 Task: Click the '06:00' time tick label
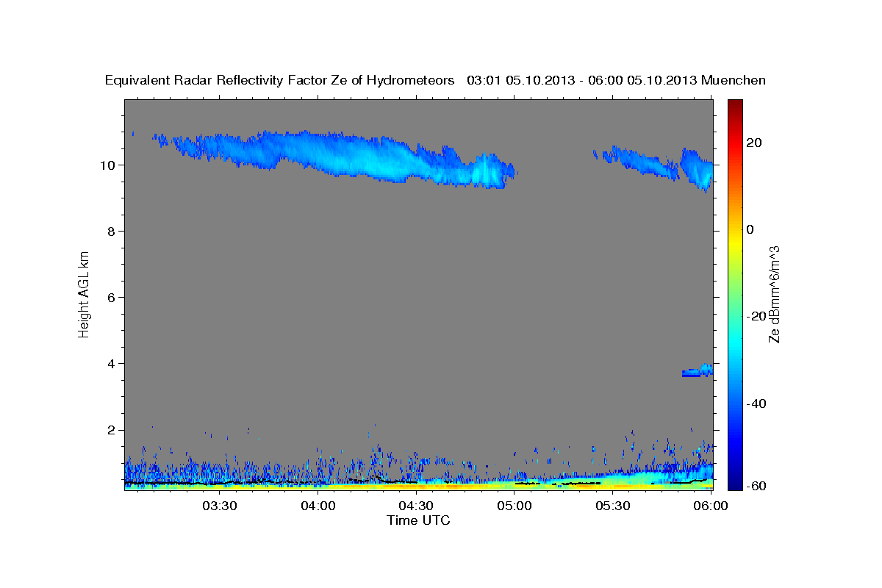point(711,506)
